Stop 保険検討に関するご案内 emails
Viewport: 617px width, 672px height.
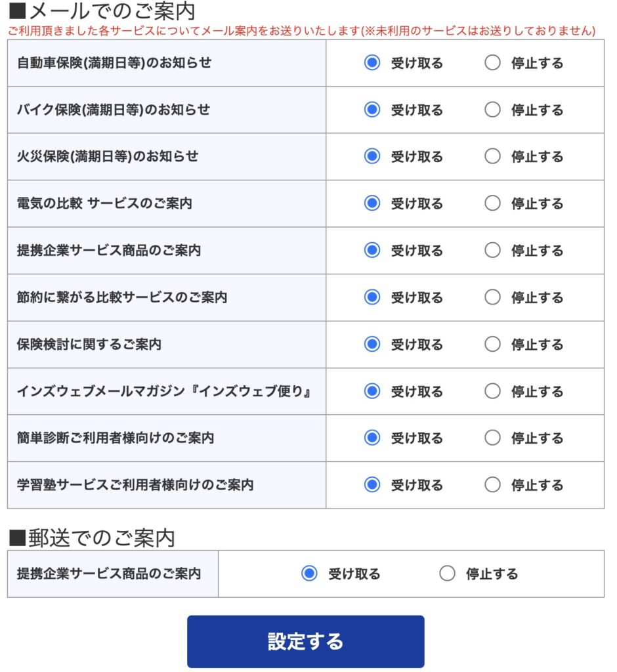(x=492, y=345)
